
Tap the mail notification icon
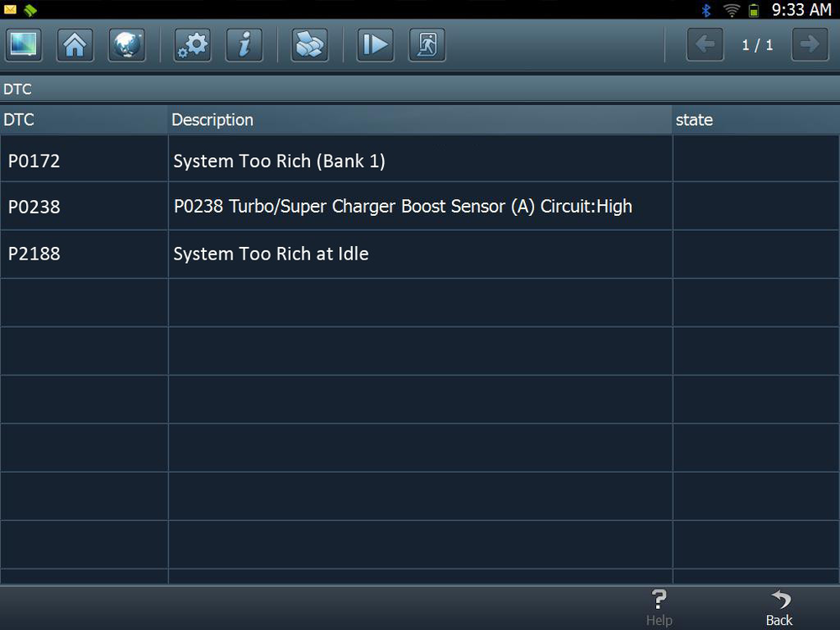(10, 10)
